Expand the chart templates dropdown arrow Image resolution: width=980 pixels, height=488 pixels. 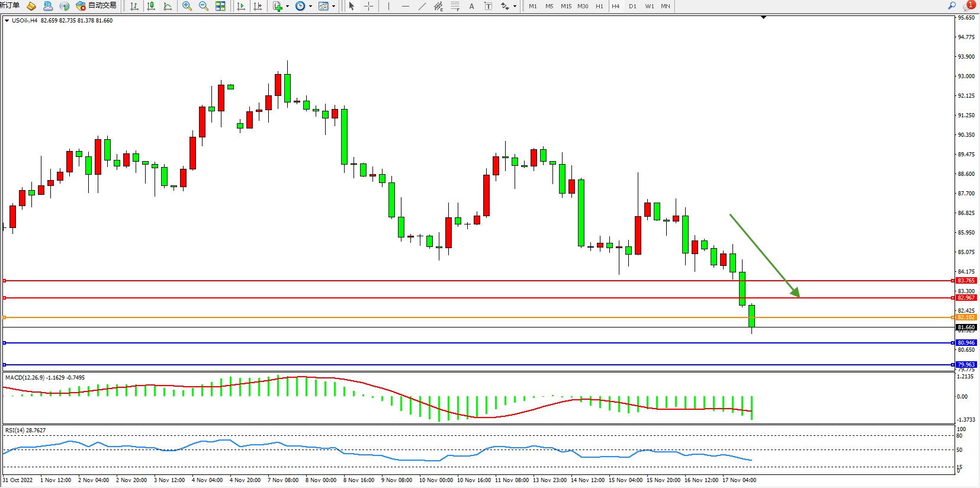[334, 6]
